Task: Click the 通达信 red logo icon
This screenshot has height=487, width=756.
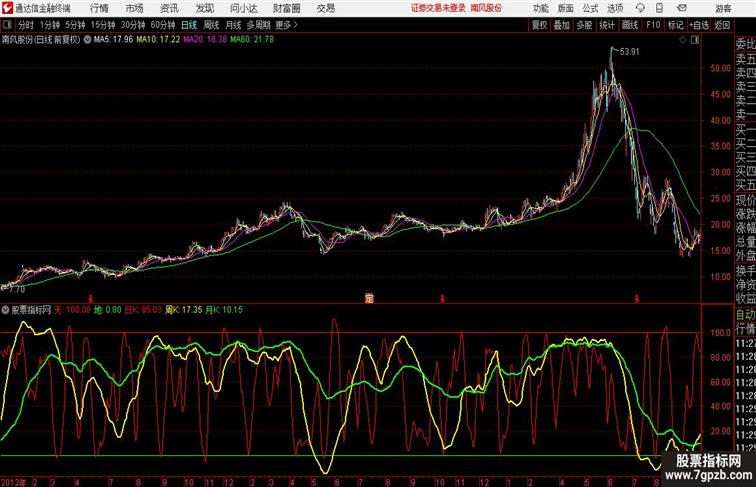Action: tap(7, 8)
